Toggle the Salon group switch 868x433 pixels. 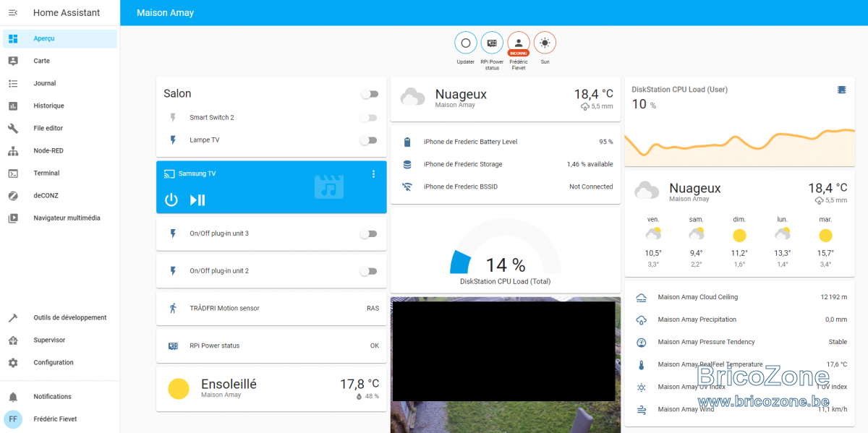[x=369, y=94]
